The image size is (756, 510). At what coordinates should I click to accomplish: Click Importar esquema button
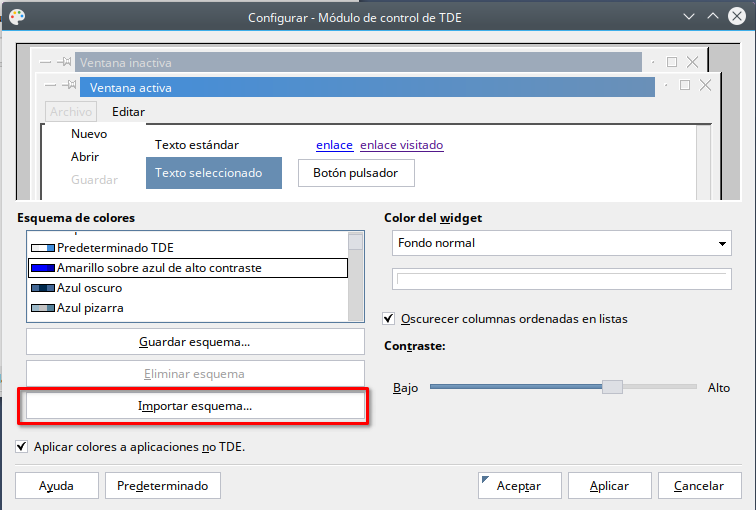click(195, 406)
